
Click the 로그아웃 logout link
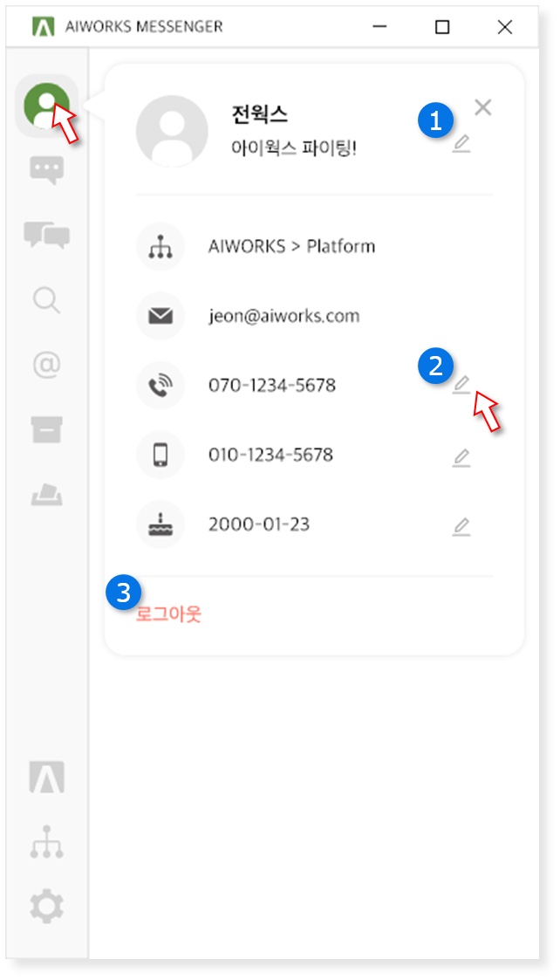[168, 614]
